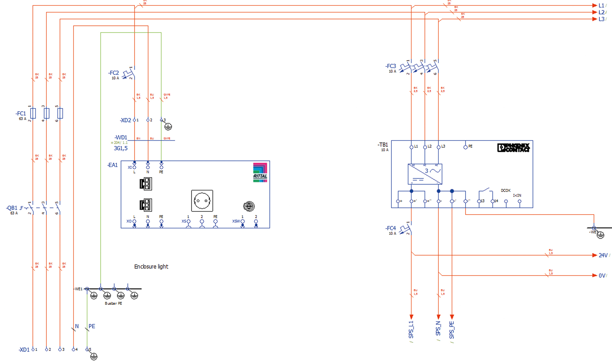Click the Phoenix Contact logo
Viewport: 612px width, 364px height.
[513, 148]
